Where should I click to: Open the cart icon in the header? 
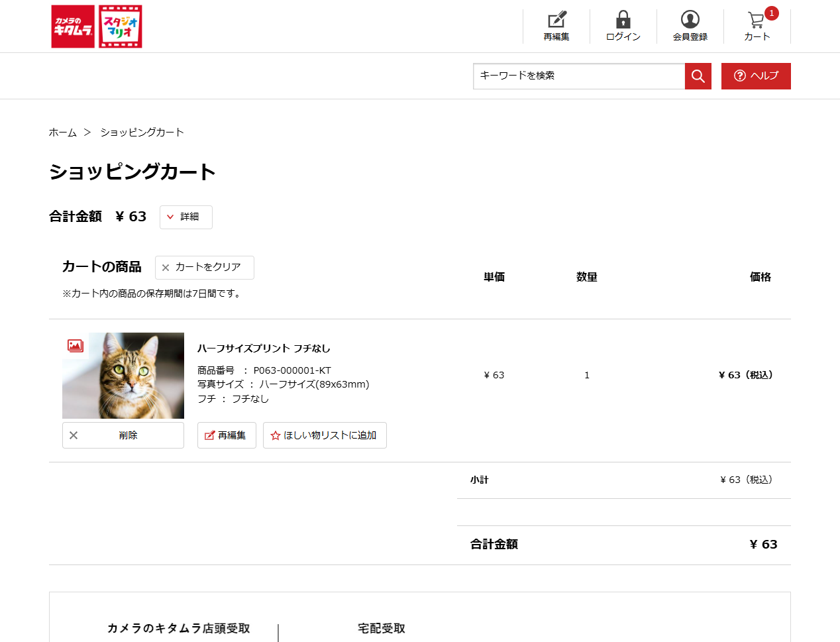point(756,21)
